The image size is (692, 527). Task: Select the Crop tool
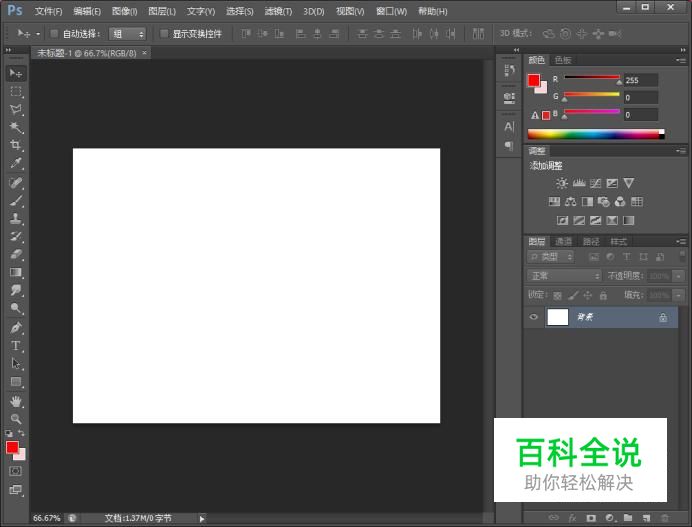(16, 146)
